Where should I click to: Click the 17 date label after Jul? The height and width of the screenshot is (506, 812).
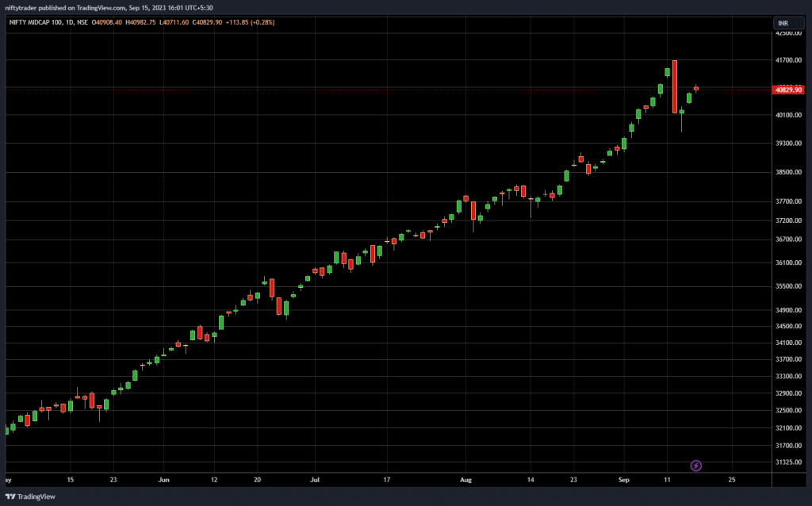(x=387, y=480)
